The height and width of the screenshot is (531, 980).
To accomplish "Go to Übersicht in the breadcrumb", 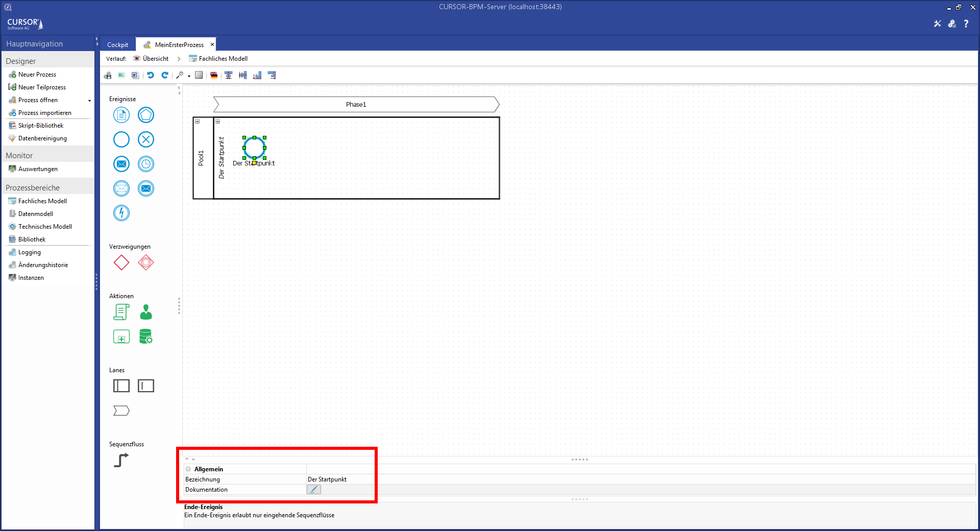I will (x=155, y=59).
